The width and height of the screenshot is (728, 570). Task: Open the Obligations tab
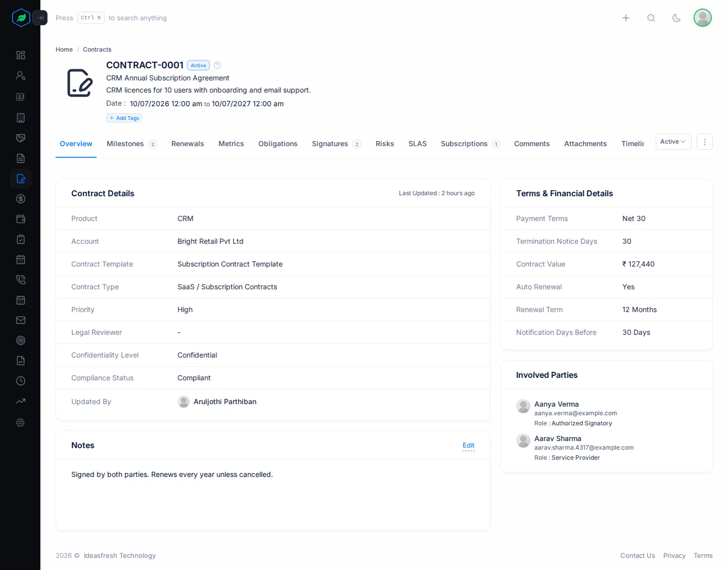click(278, 144)
